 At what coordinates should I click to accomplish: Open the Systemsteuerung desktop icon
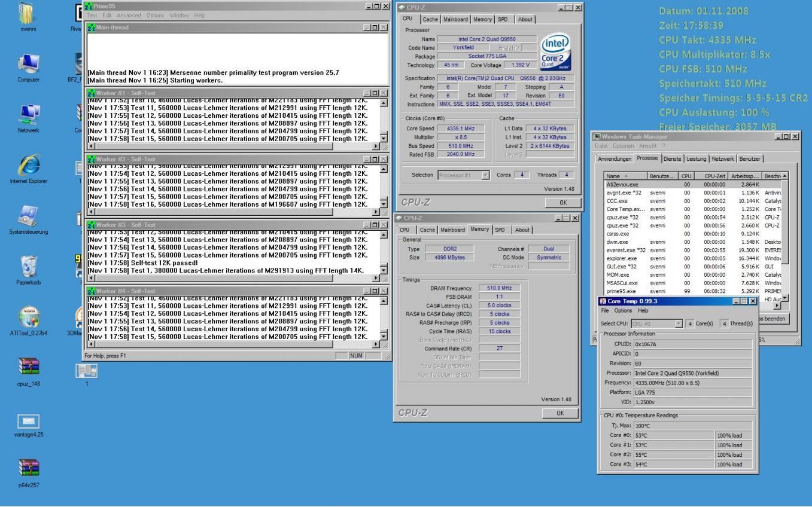pos(29,216)
